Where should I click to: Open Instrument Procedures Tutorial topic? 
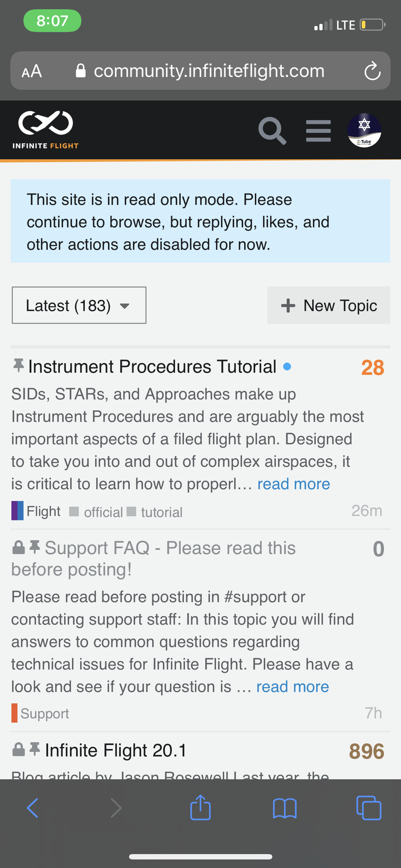click(x=152, y=367)
